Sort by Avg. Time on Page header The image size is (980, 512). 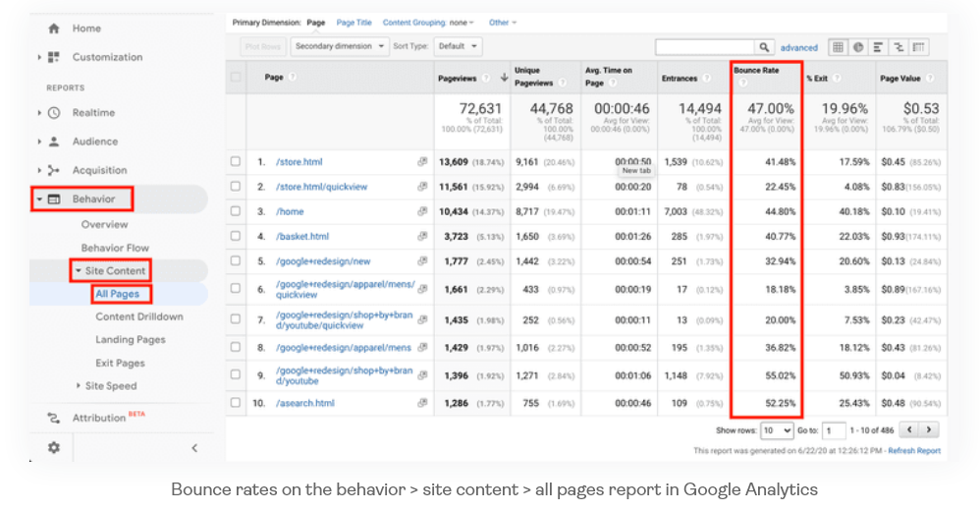pyautogui.click(x=608, y=77)
